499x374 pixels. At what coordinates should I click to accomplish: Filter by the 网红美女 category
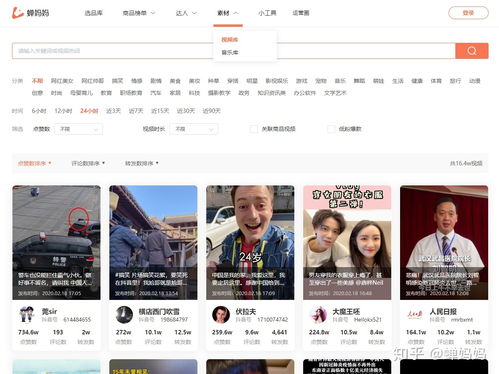62,81
